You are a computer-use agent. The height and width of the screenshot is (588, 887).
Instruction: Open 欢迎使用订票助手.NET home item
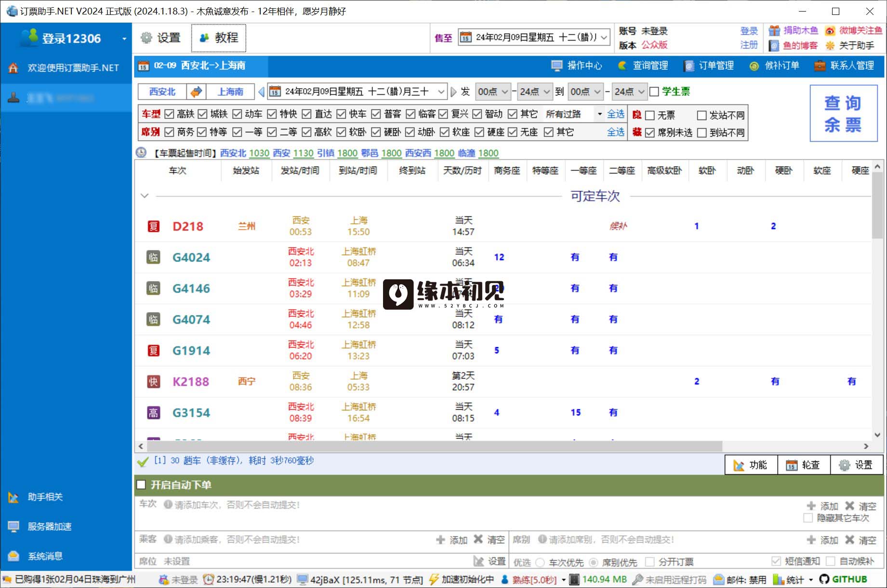[66, 68]
